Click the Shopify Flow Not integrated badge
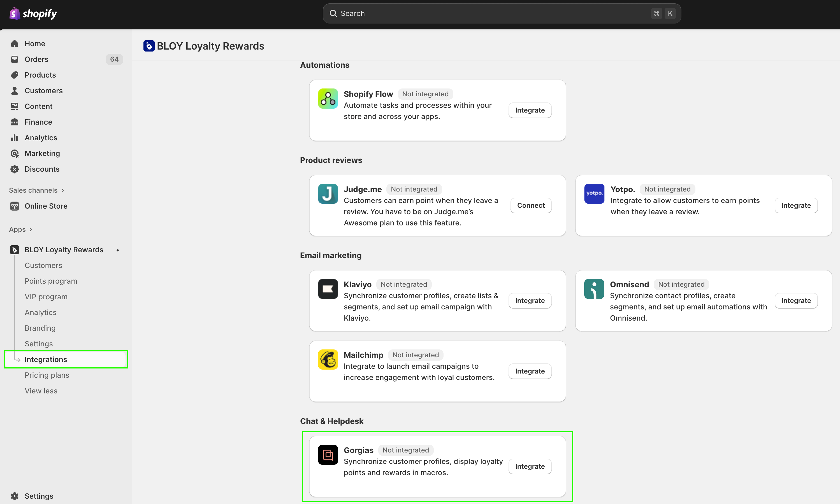 [425, 94]
